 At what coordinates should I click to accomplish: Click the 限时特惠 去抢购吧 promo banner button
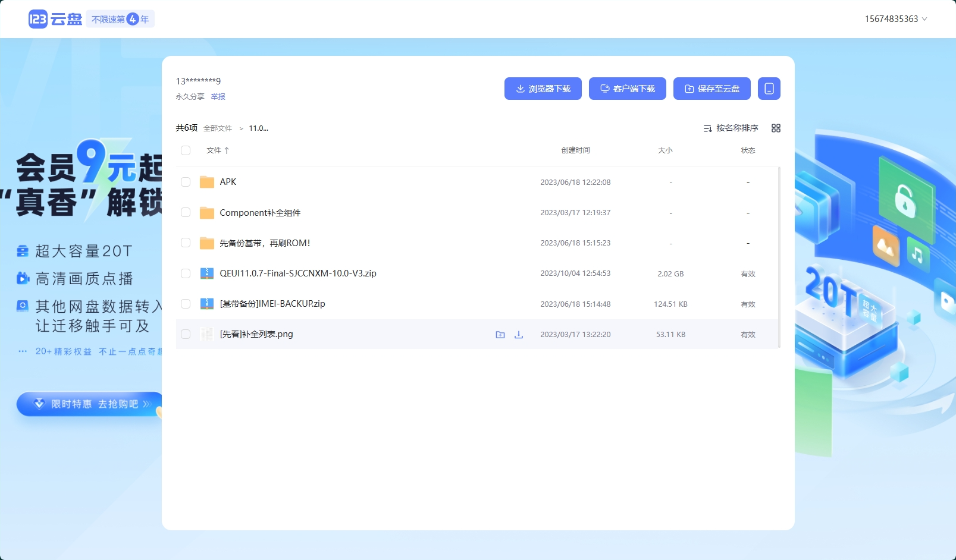pyautogui.click(x=89, y=404)
